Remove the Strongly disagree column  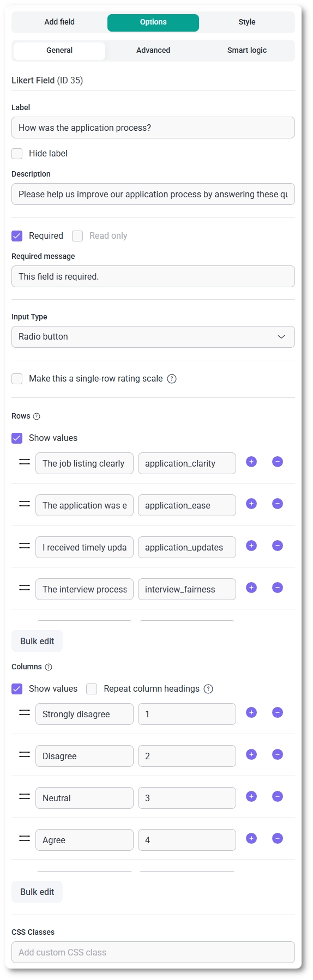click(x=278, y=712)
